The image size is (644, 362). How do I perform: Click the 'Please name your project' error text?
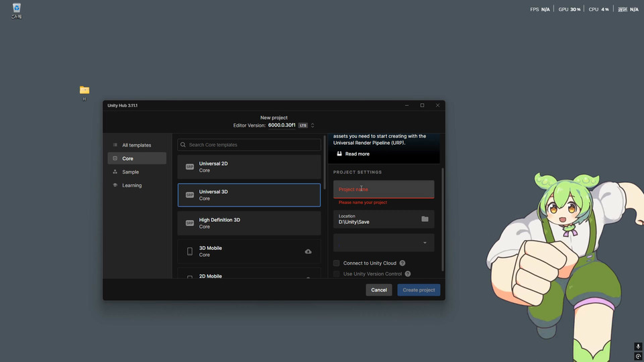[x=363, y=202]
